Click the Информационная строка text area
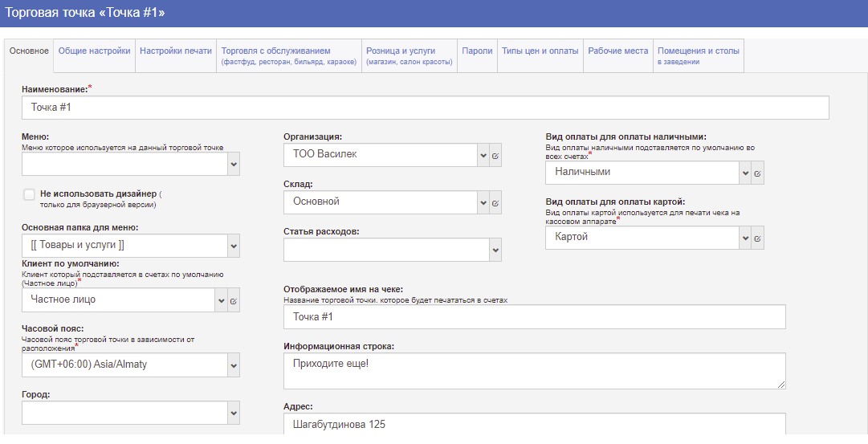This screenshot has height=444, width=868. pyautogui.click(x=534, y=372)
